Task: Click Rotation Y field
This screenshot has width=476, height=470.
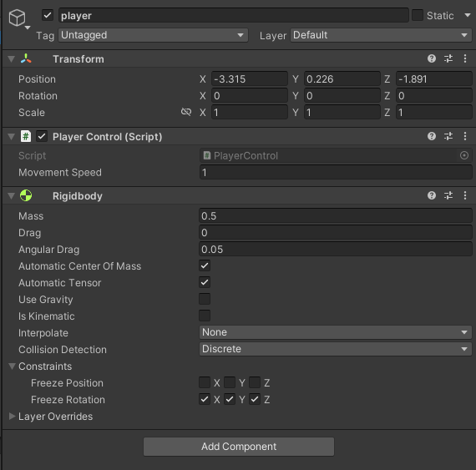Action: pyautogui.click(x=342, y=95)
